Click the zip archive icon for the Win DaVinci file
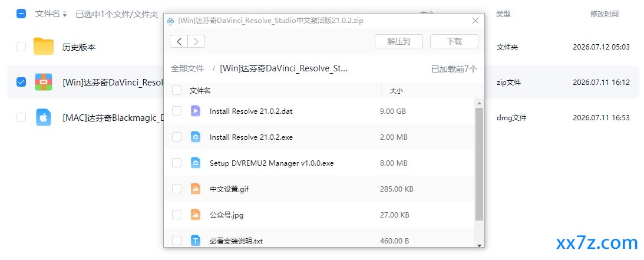The height and width of the screenshot is (260, 644). click(44, 82)
